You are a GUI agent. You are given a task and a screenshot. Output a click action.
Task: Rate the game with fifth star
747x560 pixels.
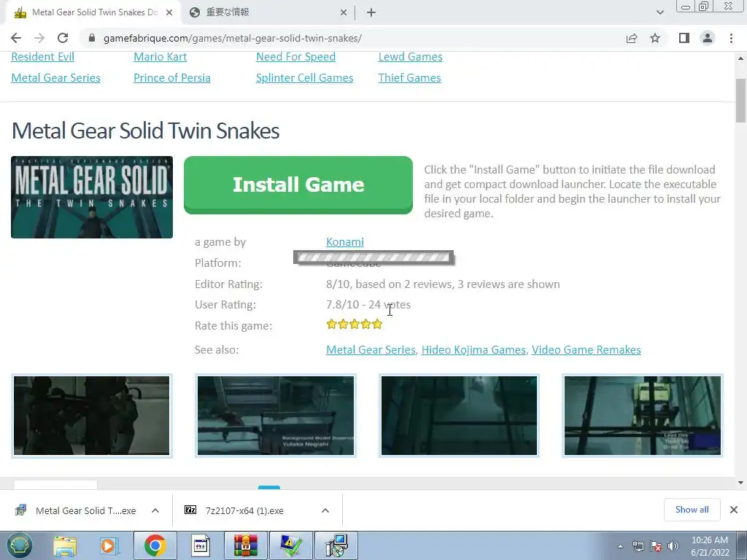tap(377, 324)
